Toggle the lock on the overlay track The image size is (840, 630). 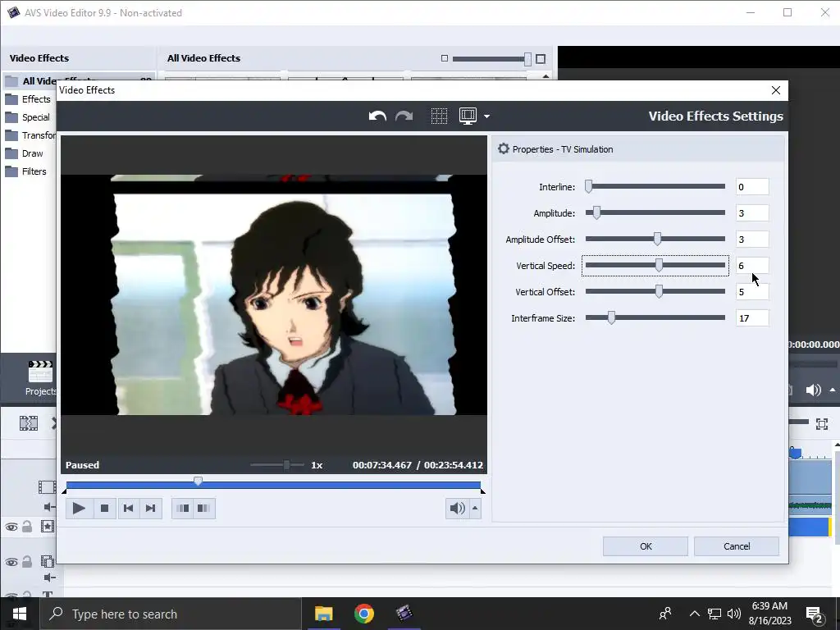(x=27, y=561)
